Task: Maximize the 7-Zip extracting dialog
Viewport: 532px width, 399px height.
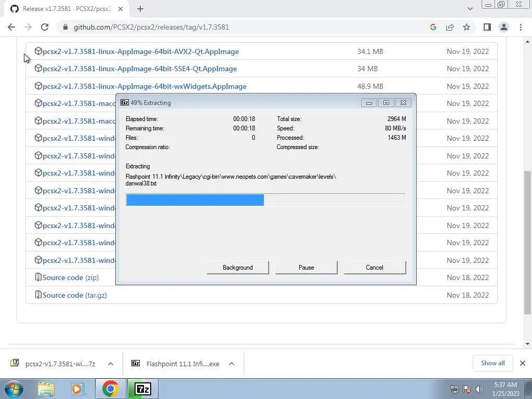Action: point(386,103)
